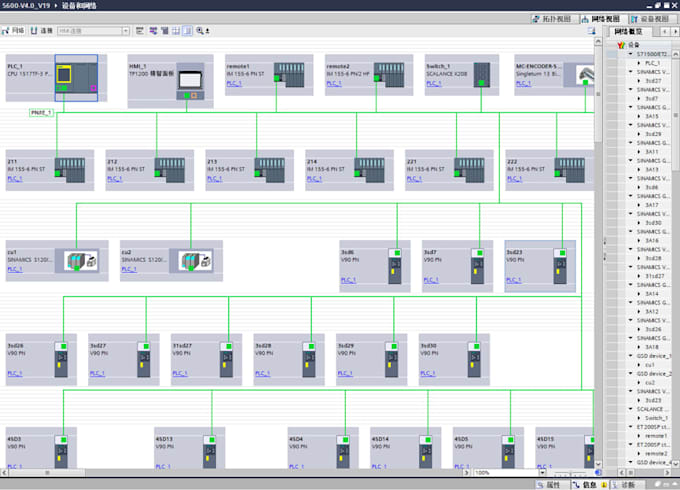Select the 4SD13 V90 PN drive image
The width and height of the screenshot is (680, 490).
[209, 452]
